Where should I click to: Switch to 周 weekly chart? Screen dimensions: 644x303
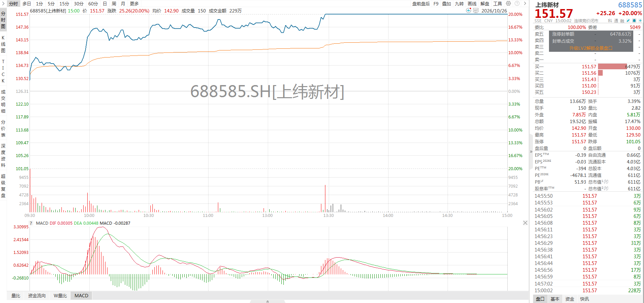[114, 4]
